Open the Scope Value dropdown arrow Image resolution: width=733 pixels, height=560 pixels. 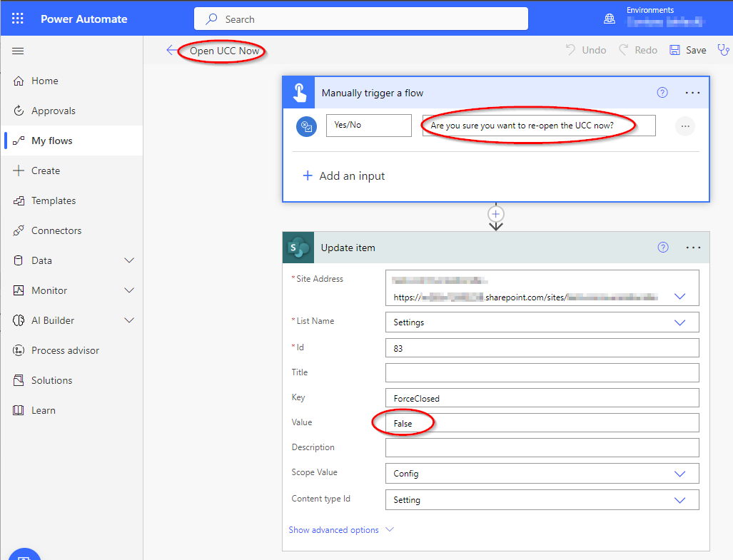pos(680,474)
